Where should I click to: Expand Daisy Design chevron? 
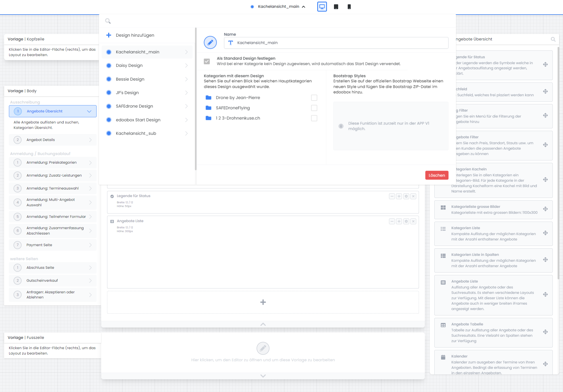(x=186, y=66)
